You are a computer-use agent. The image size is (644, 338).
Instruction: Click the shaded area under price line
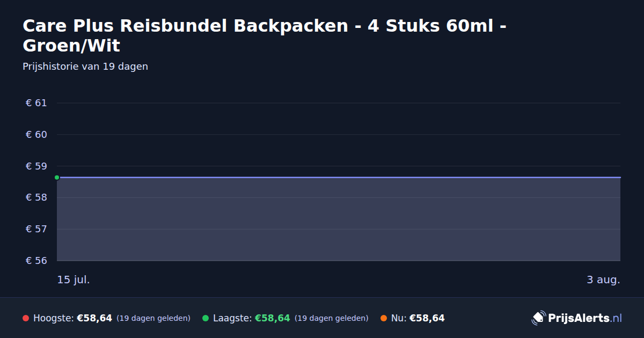(x=339, y=219)
